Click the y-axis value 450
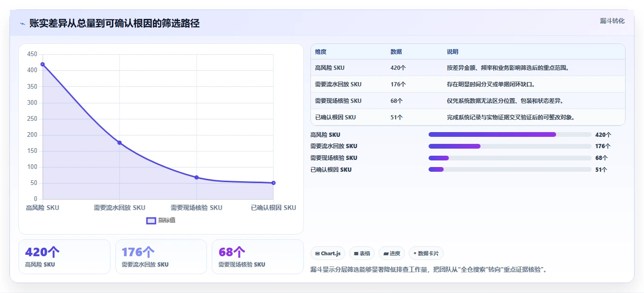Viewport: 644px width, 293px height. pyautogui.click(x=32, y=54)
